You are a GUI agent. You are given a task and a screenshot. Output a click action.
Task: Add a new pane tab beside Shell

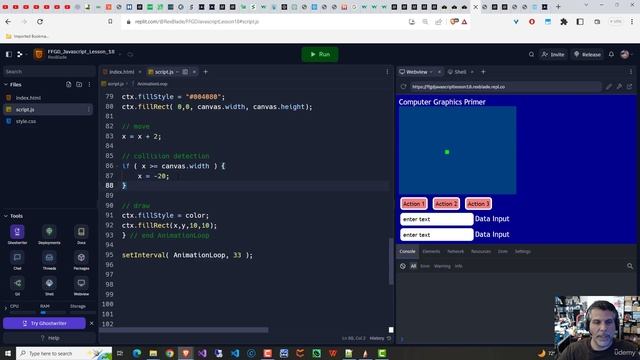pyautogui.click(x=483, y=72)
